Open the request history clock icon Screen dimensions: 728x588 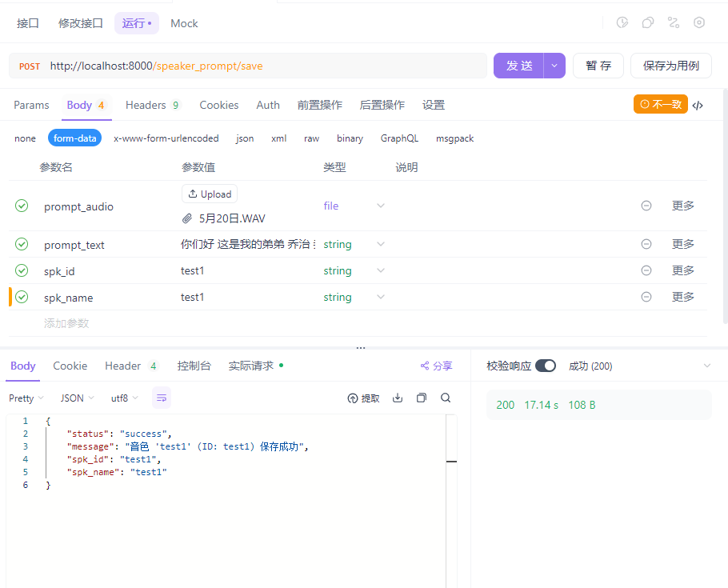622,22
